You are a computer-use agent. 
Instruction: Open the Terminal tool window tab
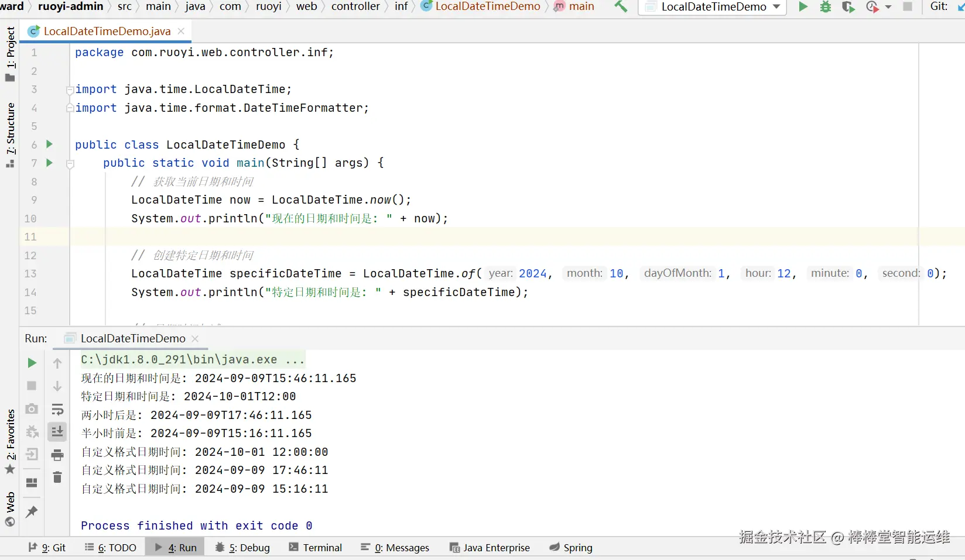pos(316,547)
